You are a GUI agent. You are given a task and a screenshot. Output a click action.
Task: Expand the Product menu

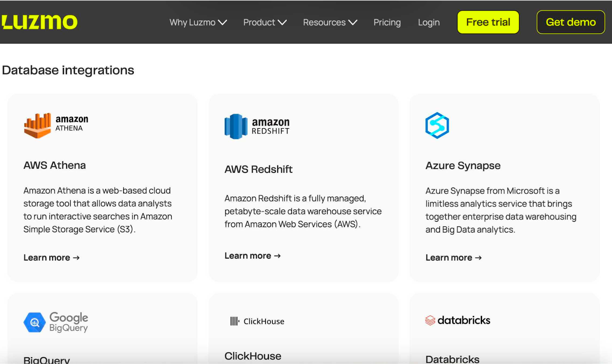tap(264, 22)
